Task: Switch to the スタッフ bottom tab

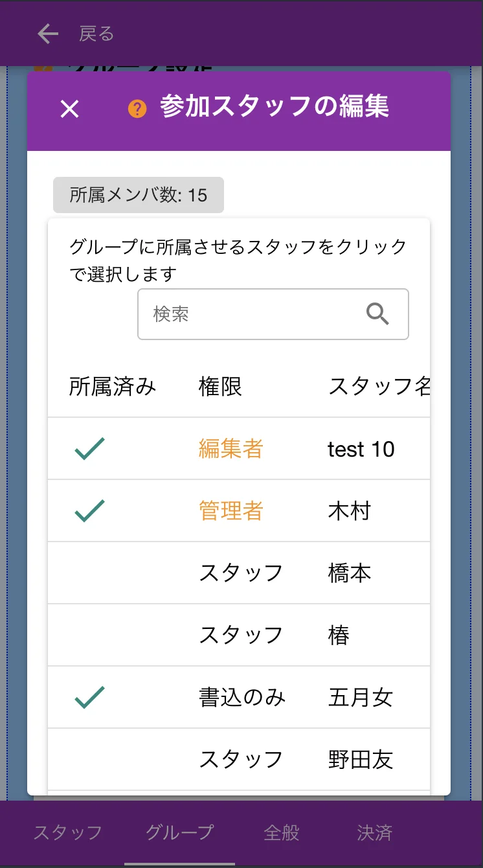Action: click(x=68, y=832)
